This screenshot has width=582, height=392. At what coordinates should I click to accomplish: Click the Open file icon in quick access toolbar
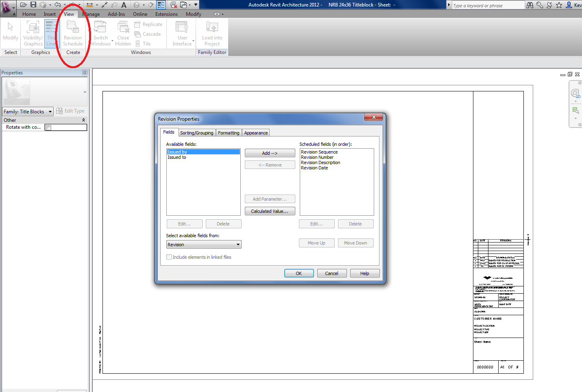24,5
